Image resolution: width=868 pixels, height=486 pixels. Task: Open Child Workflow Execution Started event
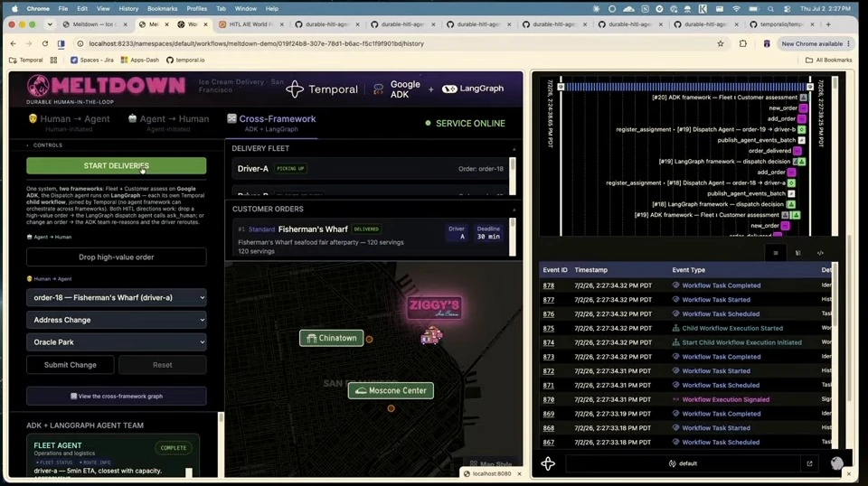pos(732,329)
